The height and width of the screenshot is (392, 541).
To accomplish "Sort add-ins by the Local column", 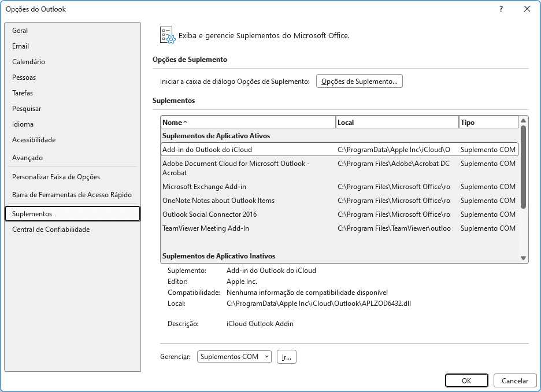I will coord(397,122).
